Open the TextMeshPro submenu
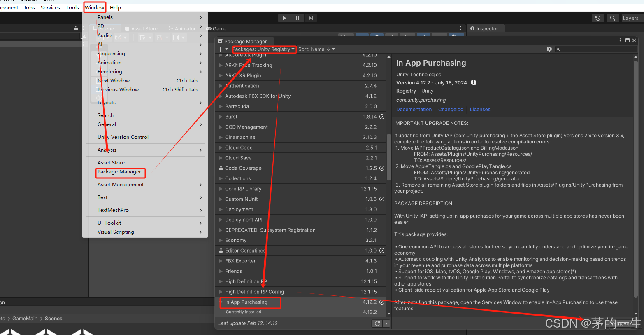 145,210
